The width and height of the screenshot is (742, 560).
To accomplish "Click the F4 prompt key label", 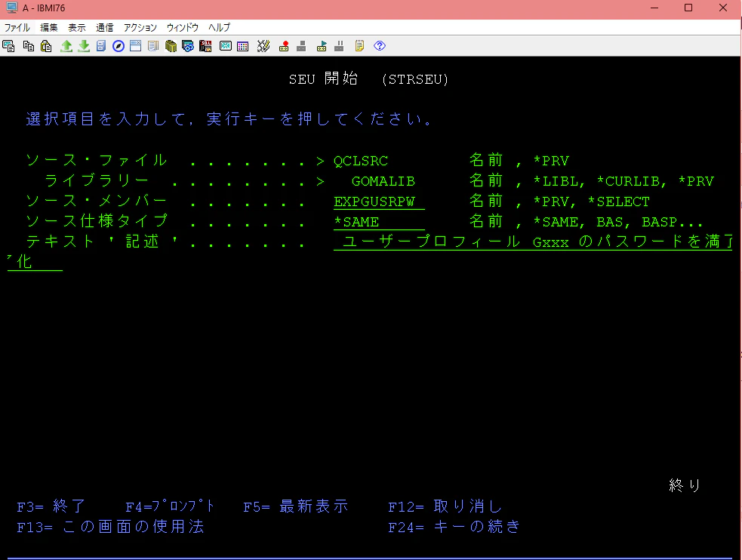I will [171, 506].
